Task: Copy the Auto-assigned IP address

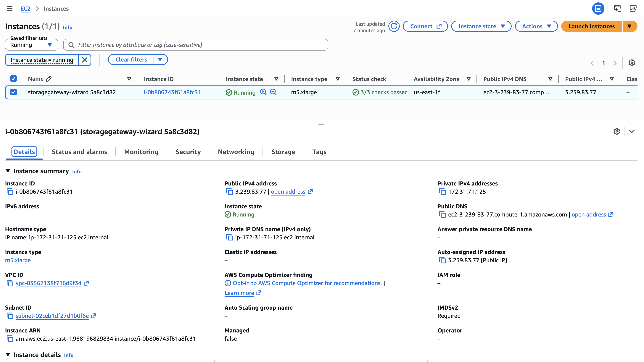Action: pyautogui.click(x=442, y=260)
